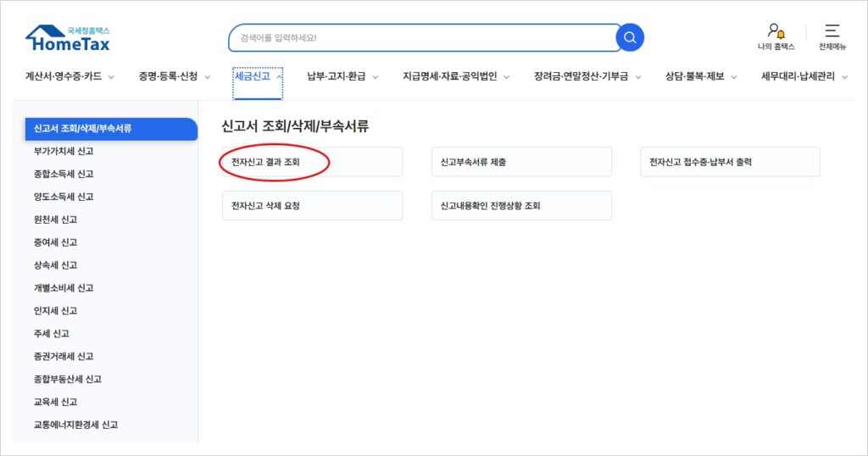Click 신고내용확인 진행상황 조회 button
Viewport: 868px width, 456px height.
521,206
